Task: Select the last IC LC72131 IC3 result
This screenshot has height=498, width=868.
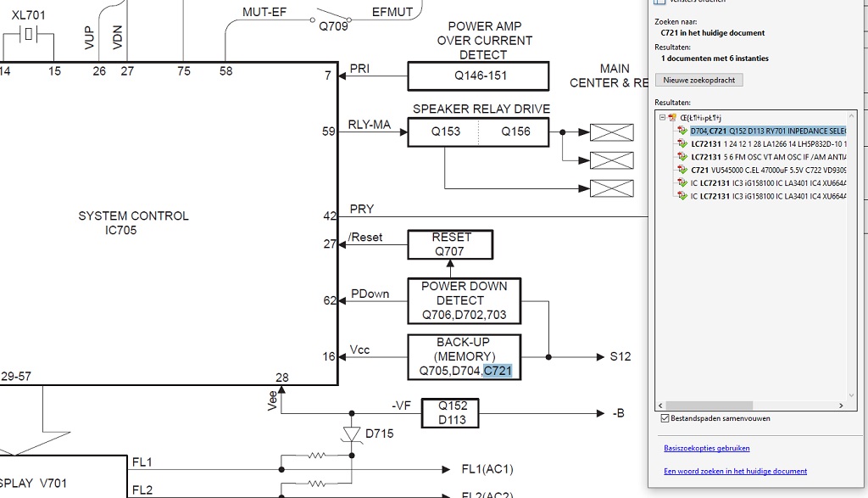Action: [x=768, y=196]
